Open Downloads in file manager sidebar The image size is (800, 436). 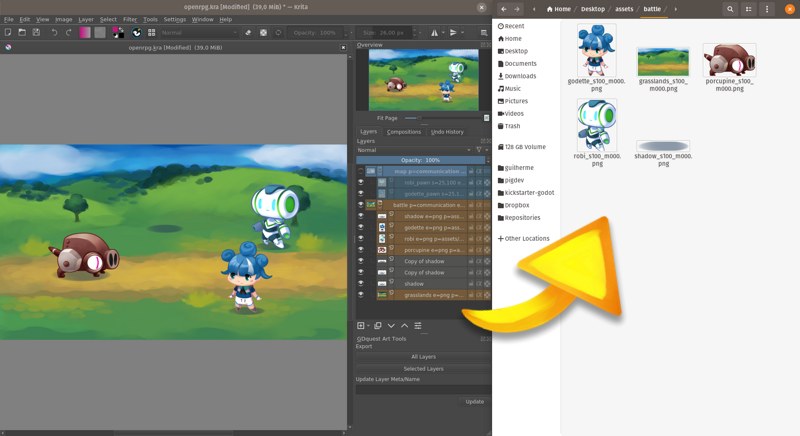click(x=517, y=76)
